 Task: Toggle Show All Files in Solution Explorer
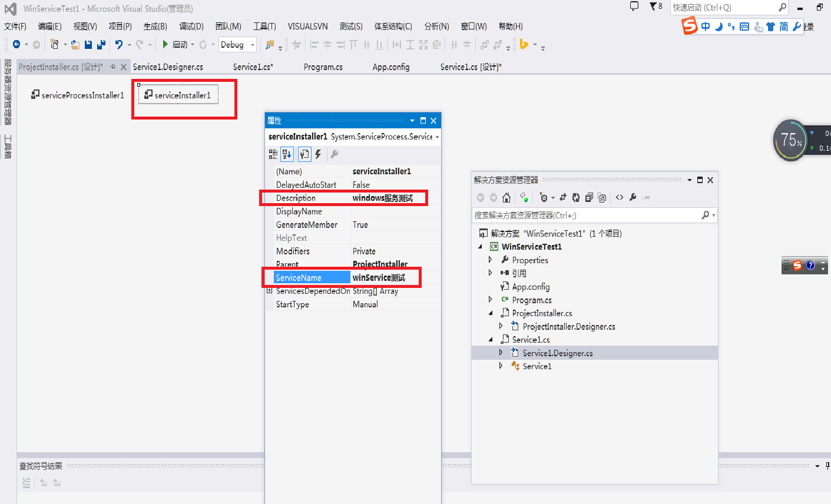602,198
